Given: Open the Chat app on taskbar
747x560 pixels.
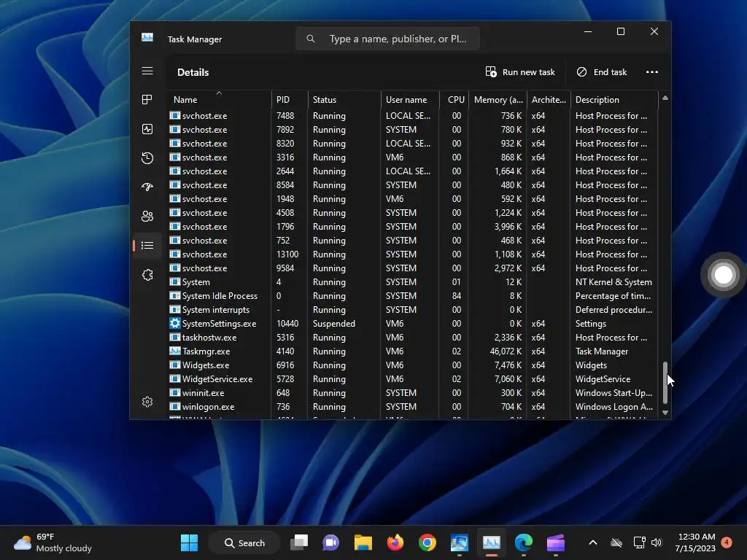Looking at the screenshot, I should pyautogui.click(x=330, y=542).
